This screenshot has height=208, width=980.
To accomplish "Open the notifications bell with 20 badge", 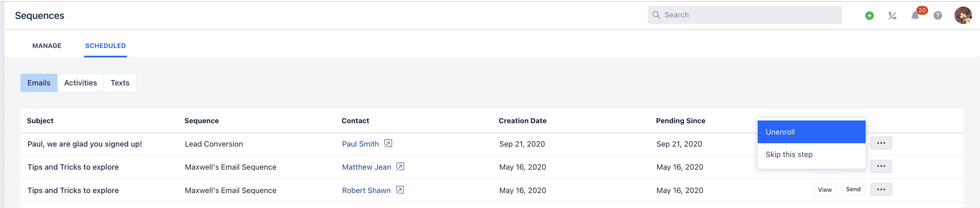I will coord(916,15).
